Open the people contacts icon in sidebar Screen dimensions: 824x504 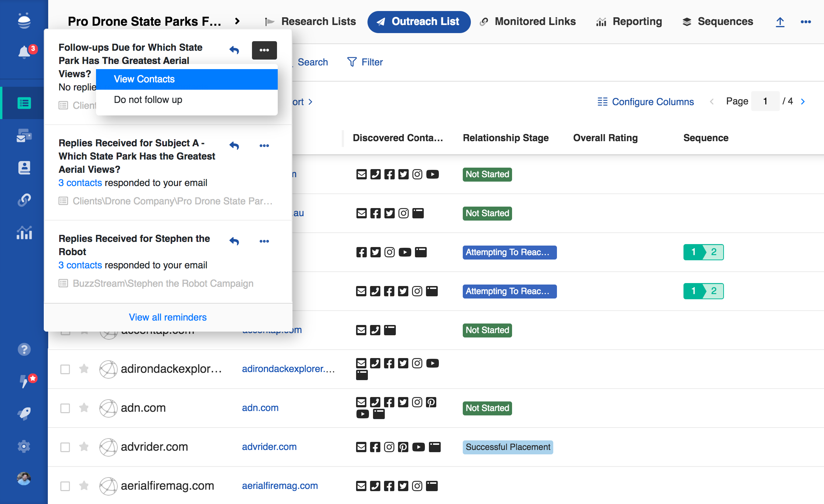[x=24, y=168]
